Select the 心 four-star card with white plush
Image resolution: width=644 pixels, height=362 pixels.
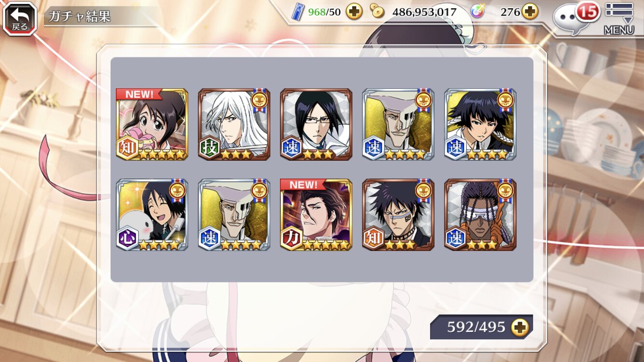coord(152,215)
